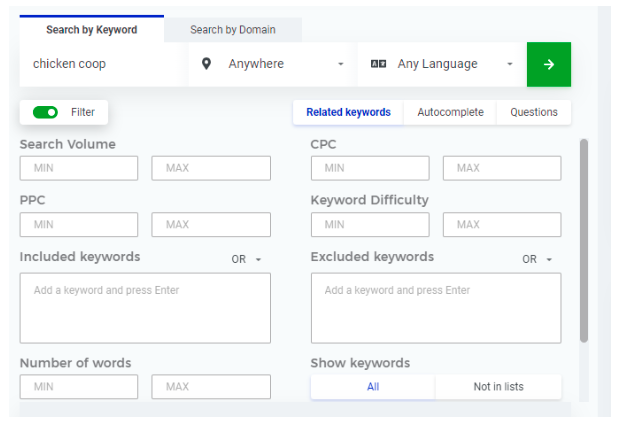Click the language icon beside Any Language
This screenshot has height=423, width=618.
pyautogui.click(x=378, y=64)
